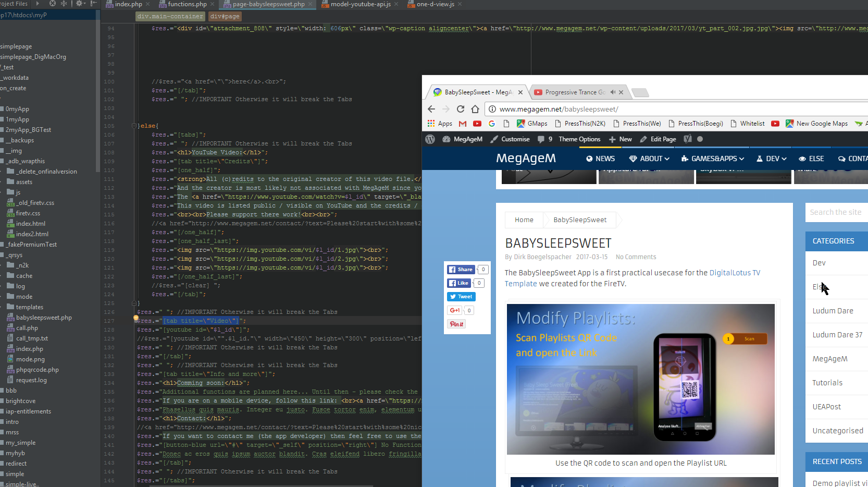Switch to the Progressive Trance Chrome tab
This screenshot has width=868, height=487.
[575, 92]
